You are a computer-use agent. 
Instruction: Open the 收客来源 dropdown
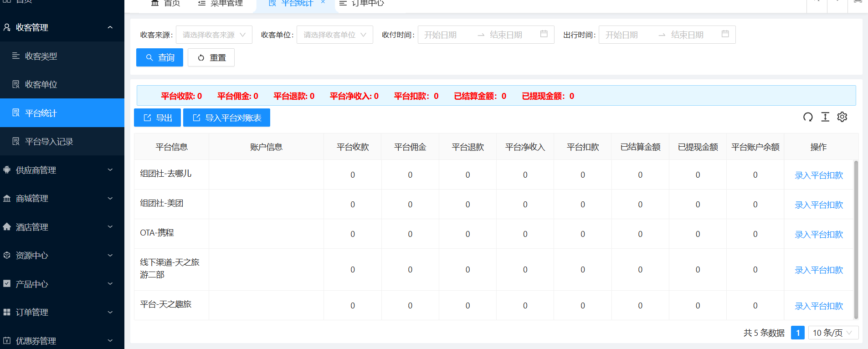point(214,35)
